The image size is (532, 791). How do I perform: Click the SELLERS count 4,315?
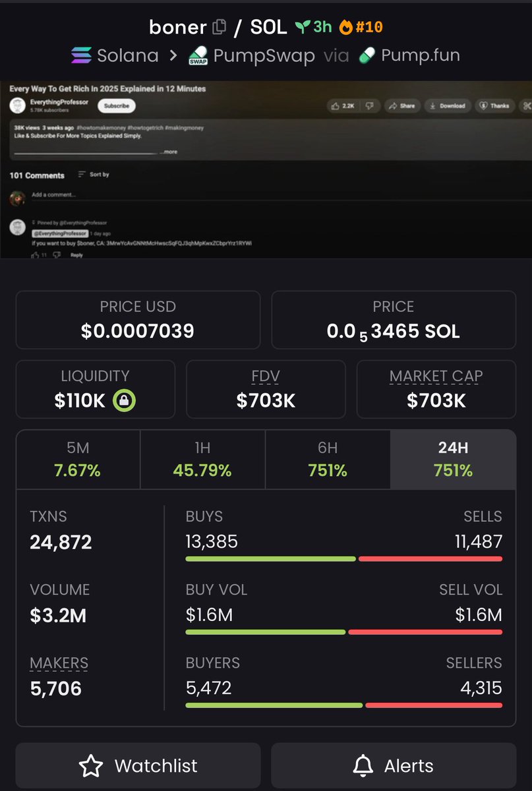click(x=481, y=688)
